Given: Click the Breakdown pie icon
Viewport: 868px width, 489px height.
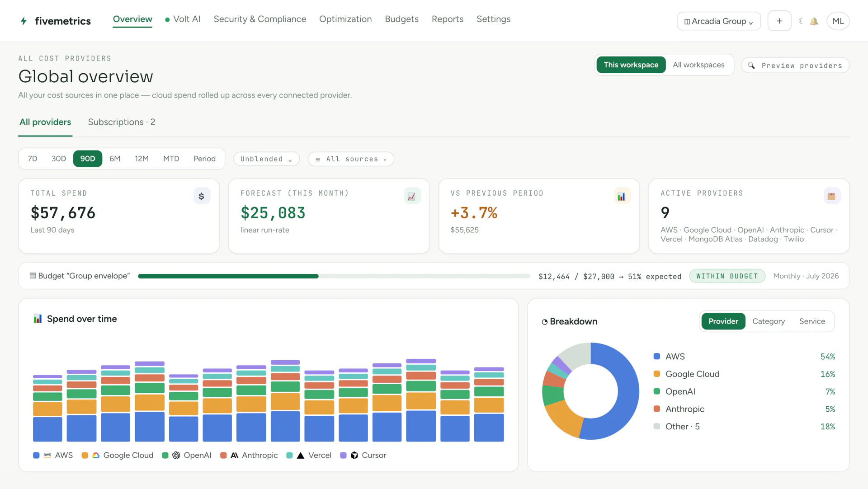Looking at the screenshot, I should pos(544,322).
